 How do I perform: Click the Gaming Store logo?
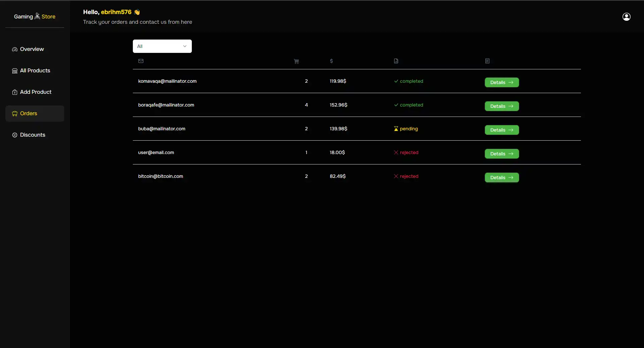tap(35, 16)
